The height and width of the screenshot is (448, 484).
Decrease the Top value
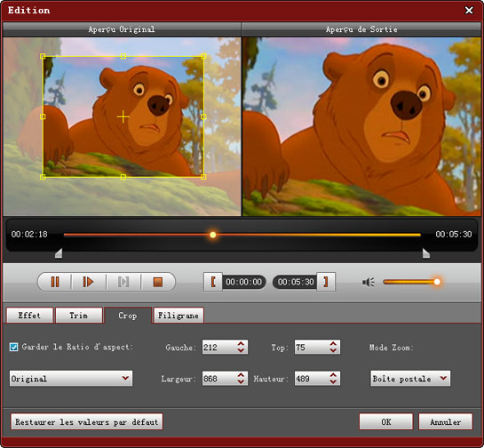point(333,350)
